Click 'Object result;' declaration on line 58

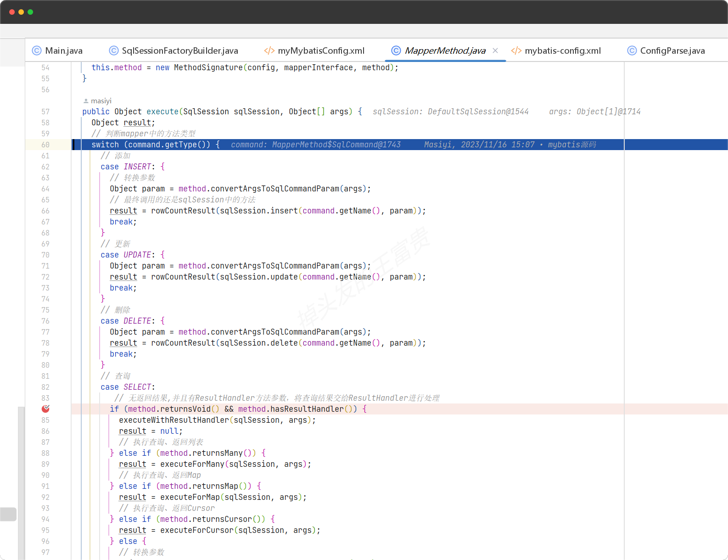pyautogui.click(x=123, y=123)
